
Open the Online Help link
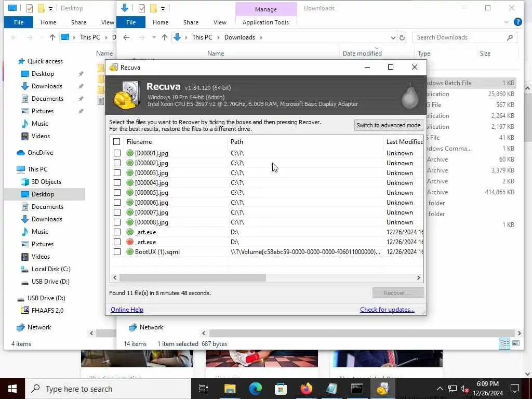coord(127,310)
